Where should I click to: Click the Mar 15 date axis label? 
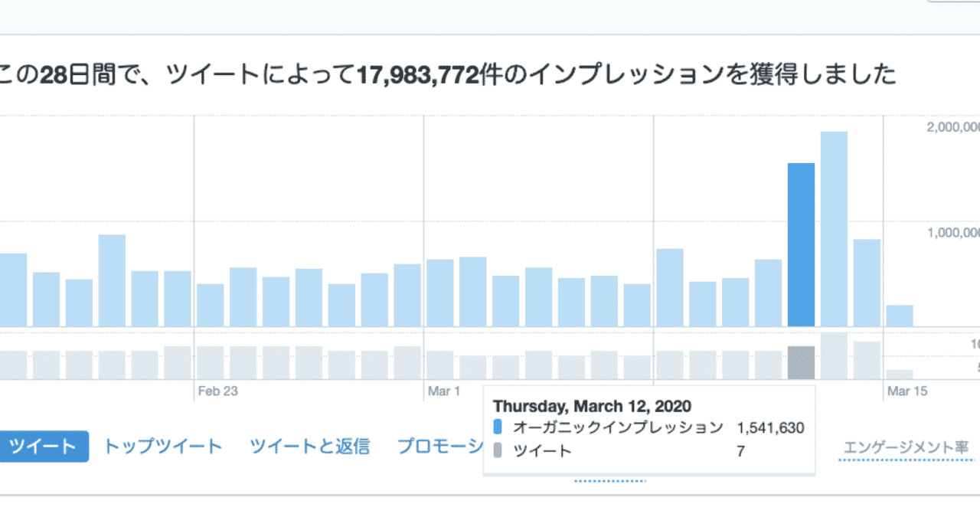click(907, 391)
